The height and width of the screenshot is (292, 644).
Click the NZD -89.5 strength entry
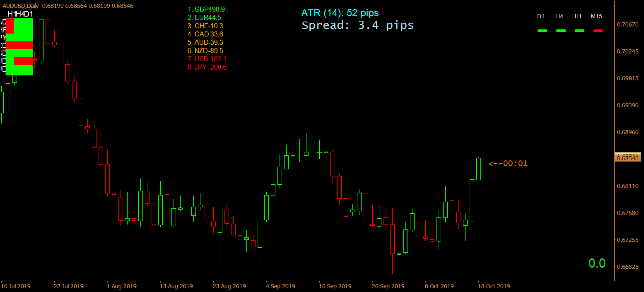(x=205, y=51)
